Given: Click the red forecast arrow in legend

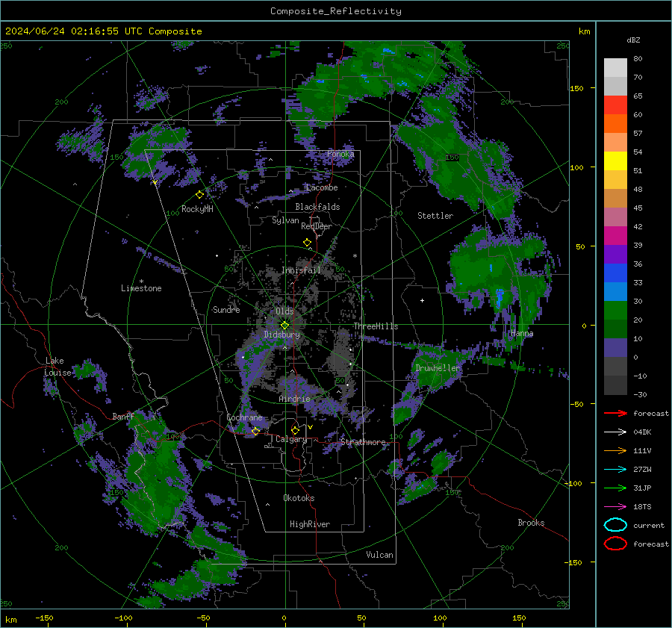Looking at the screenshot, I should pyautogui.click(x=615, y=413).
